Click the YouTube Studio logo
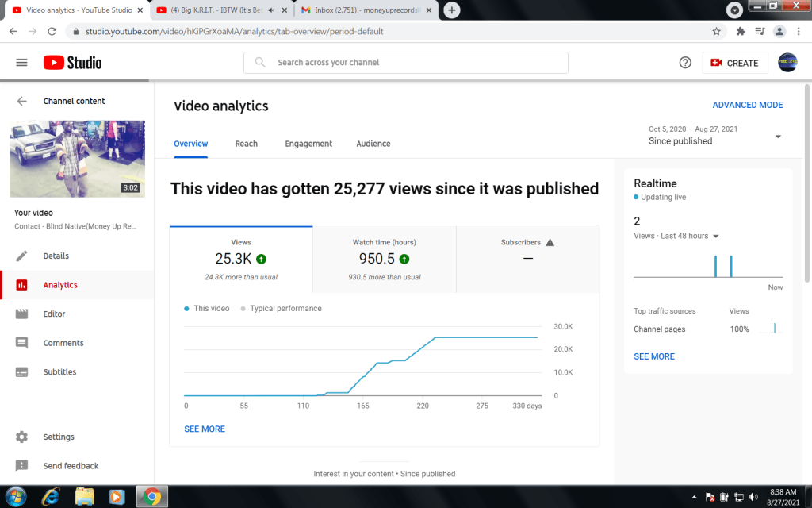The height and width of the screenshot is (508, 812). [72, 63]
